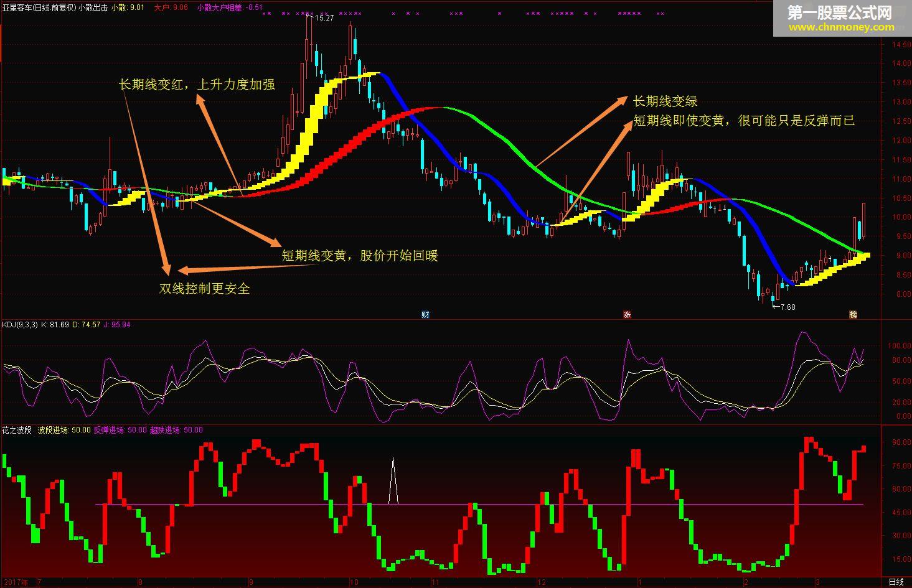Click the 8.00 price axis label
This screenshot has width=912, height=588.
point(902,294)
